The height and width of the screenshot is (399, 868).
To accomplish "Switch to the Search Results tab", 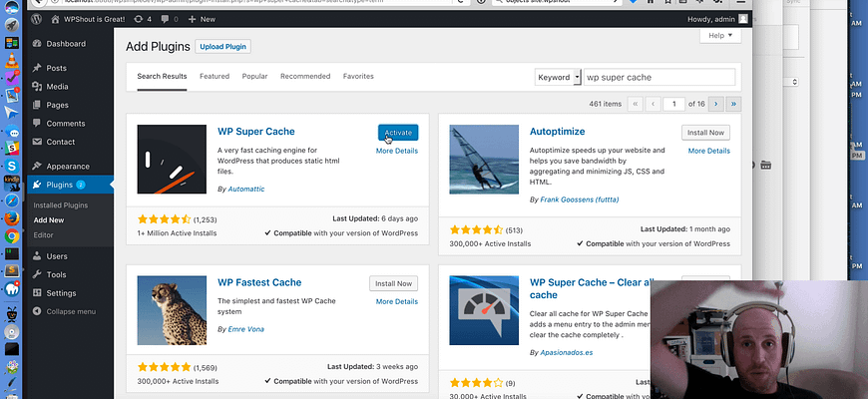I will pos(163,77).
